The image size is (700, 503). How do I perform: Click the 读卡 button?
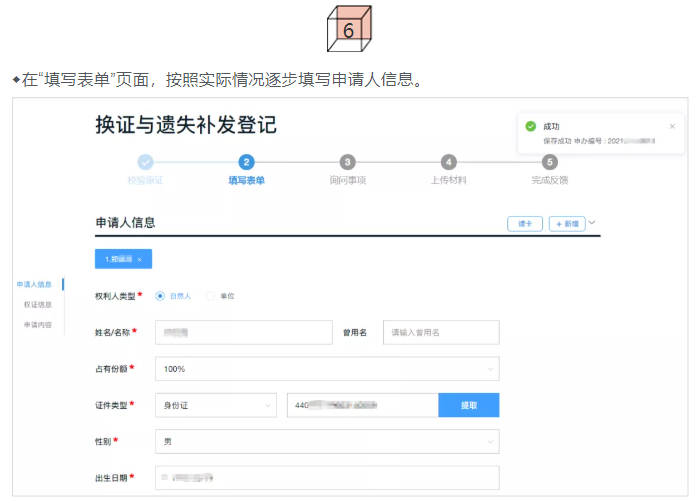(525, 224)
